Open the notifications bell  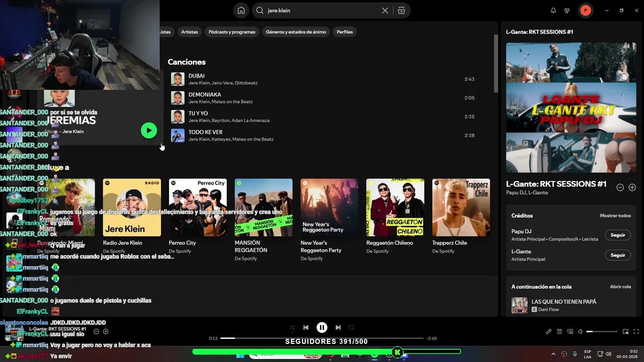(553, 11)
